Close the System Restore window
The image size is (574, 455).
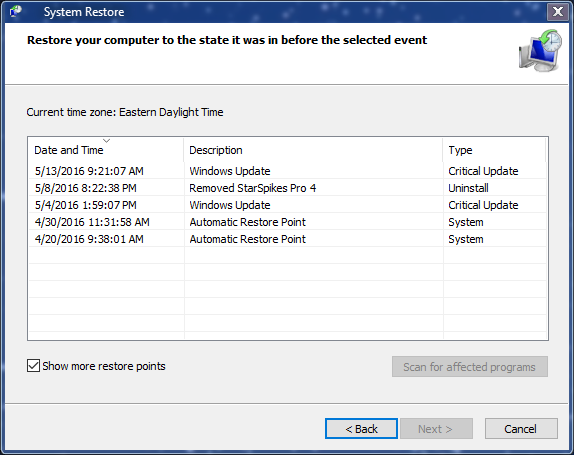tap(558, 12)
